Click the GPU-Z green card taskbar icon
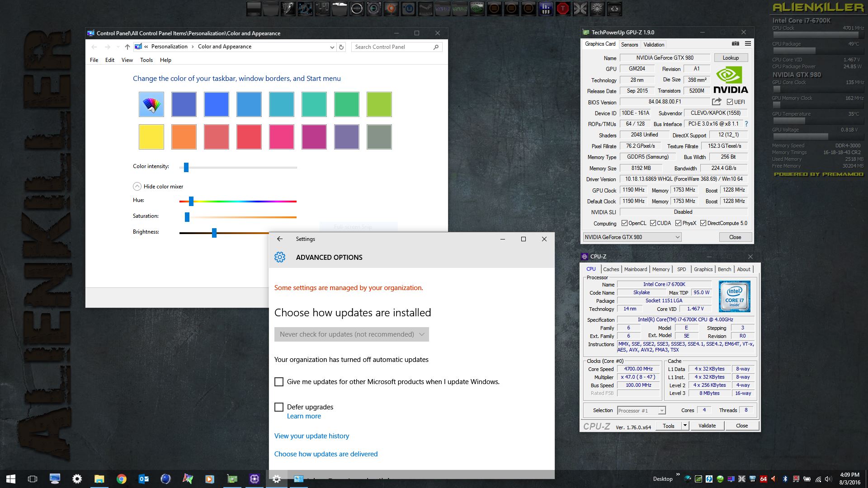Viewport: 868px width, 488px height. click(x=232, y=479)
